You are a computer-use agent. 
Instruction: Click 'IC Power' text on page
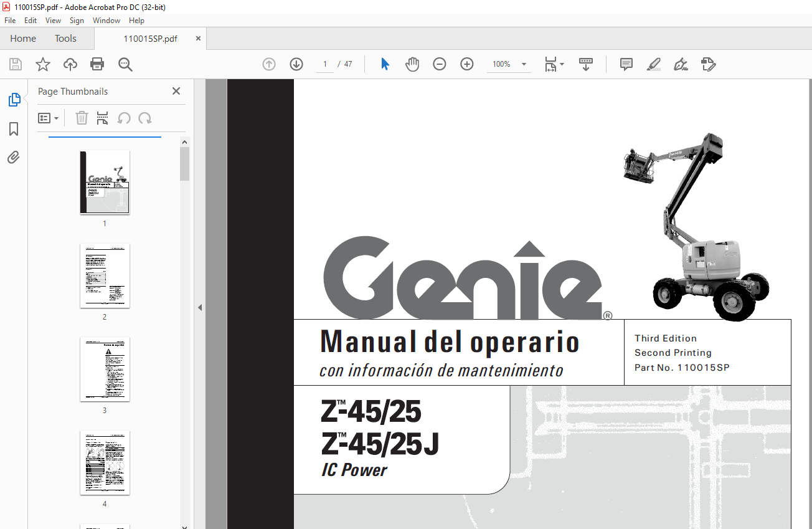(354, 470)
